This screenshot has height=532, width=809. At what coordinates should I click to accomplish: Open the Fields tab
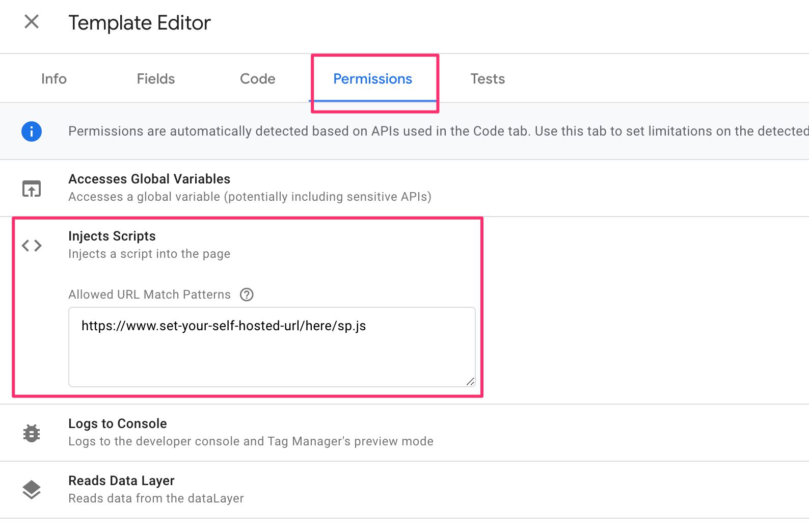coord(156,79)
